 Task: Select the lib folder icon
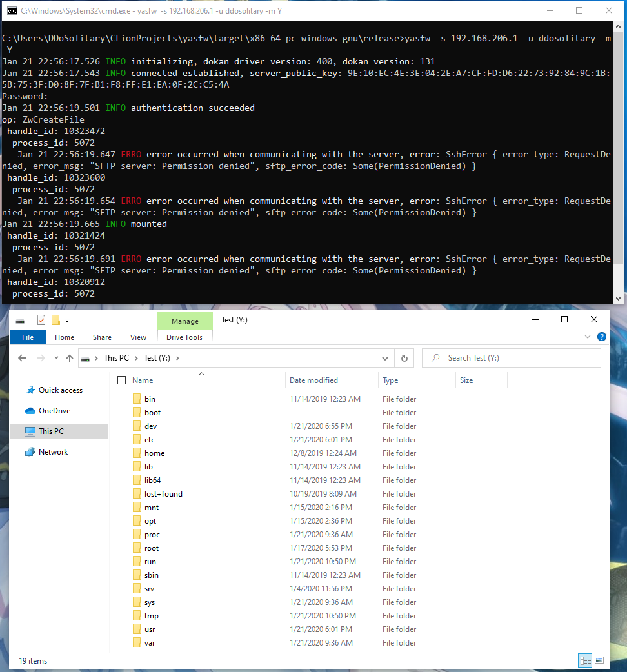137,467
